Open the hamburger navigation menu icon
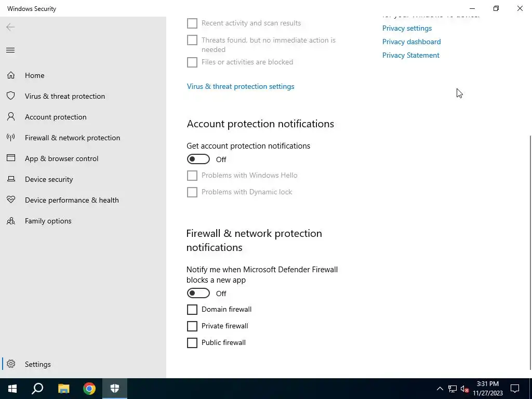The height and width of the screenshot is (399, 532). [x=10, y=50]
